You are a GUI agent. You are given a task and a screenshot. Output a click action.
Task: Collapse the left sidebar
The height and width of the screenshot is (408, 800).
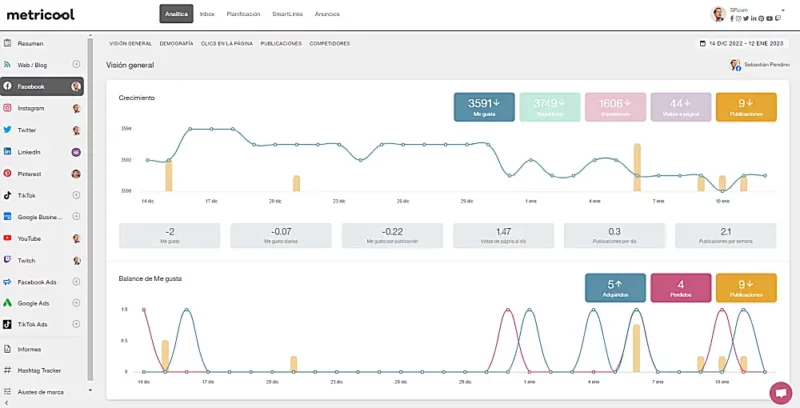pos(6,403)
